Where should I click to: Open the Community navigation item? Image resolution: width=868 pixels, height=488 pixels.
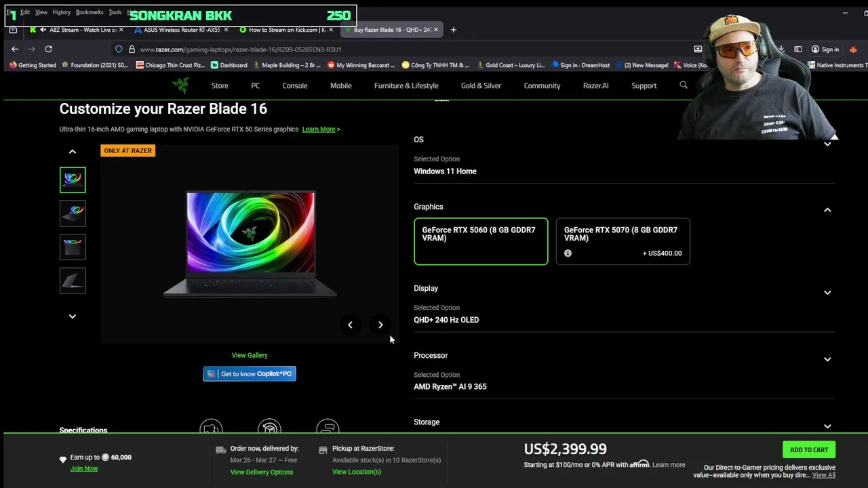tap(542, 85)
